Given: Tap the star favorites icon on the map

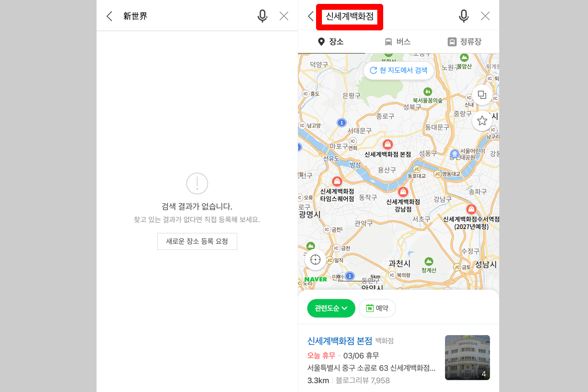Looking at the screenshot, I should pyautogui.click(x=482, y=120).
